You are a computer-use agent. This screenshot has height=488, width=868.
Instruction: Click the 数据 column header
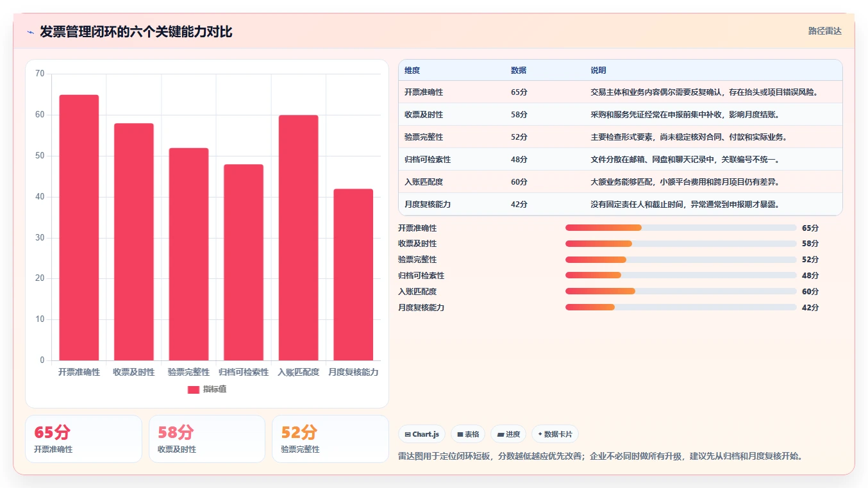pyautogui.click(x=519, y=71)
